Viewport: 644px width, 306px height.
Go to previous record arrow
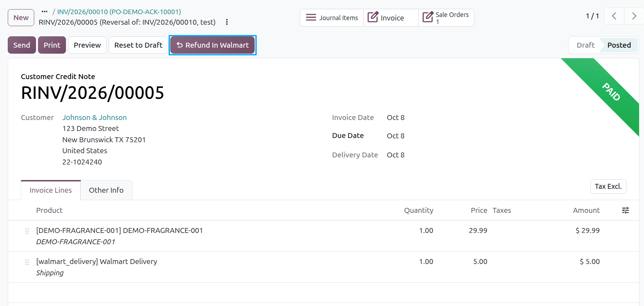614,16
